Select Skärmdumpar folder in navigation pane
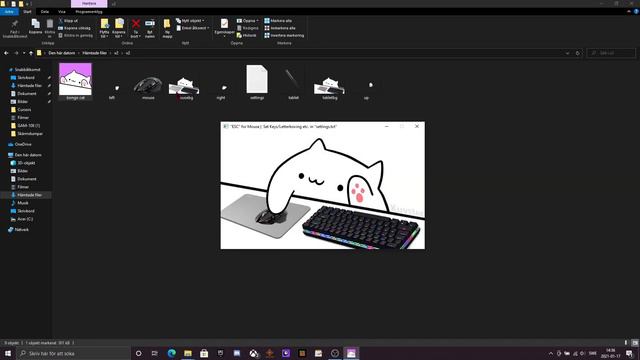Image resolution: width=640 pixels, height=360 pixels. [30, 133]
